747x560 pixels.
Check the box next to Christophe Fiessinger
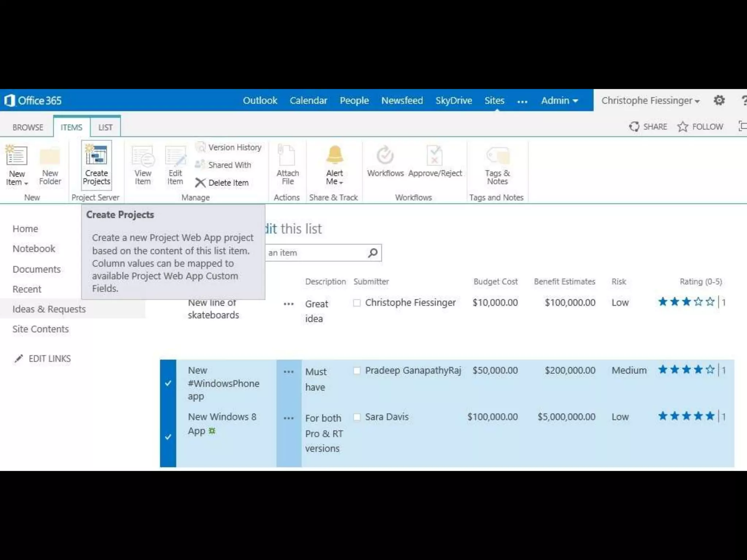pos(357,303)
